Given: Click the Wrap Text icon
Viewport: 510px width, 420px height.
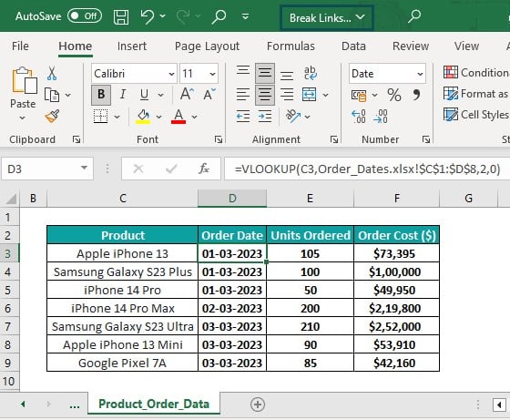Looking at the screenshot, I should 310,73.
